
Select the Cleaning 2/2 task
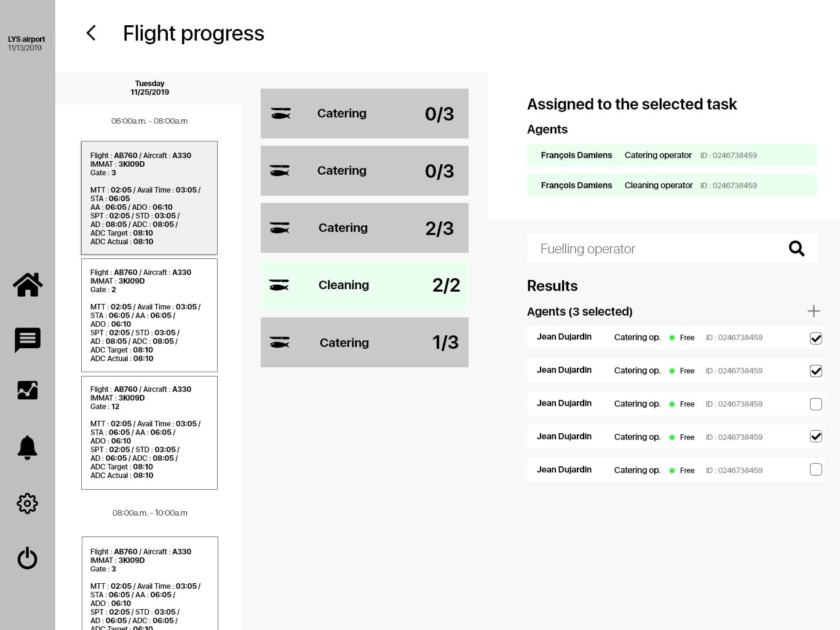[365, 285]
